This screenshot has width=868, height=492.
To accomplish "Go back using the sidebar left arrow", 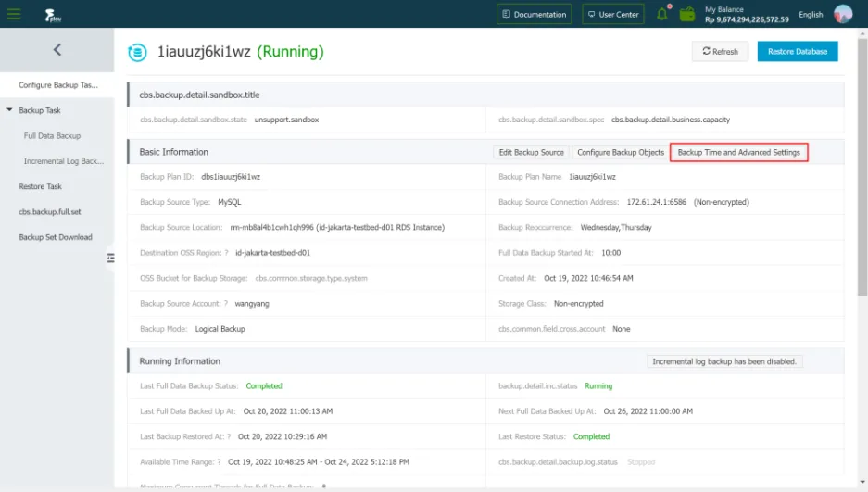I will click(57, 50).
